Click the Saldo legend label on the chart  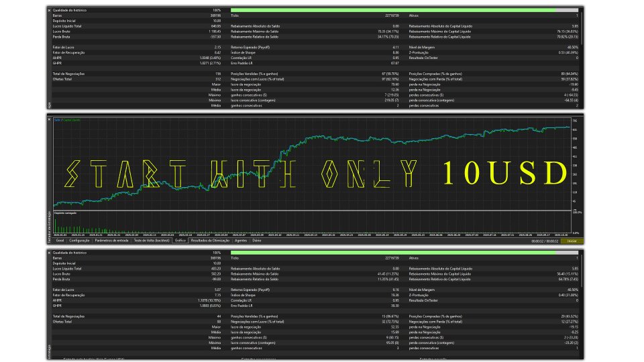[x=58, y=120]
